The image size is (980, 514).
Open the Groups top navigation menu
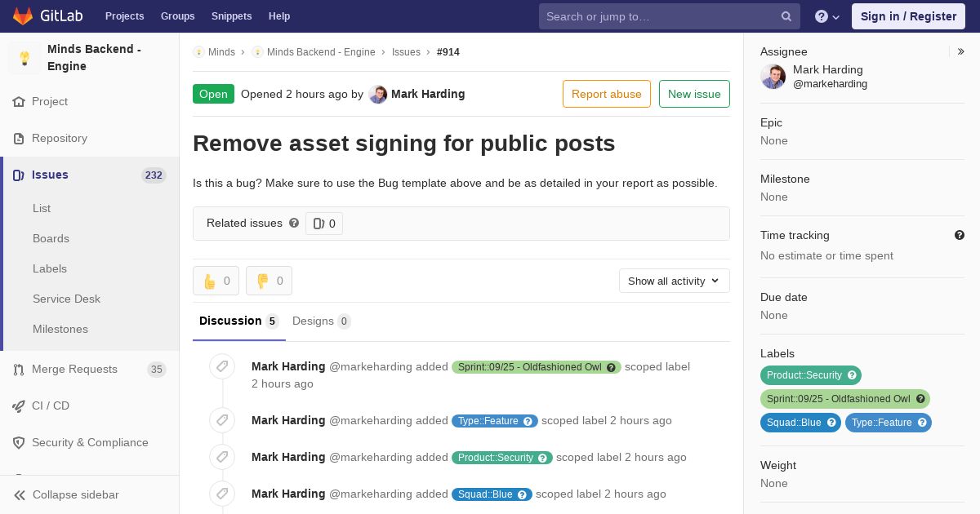coord(178,16)
